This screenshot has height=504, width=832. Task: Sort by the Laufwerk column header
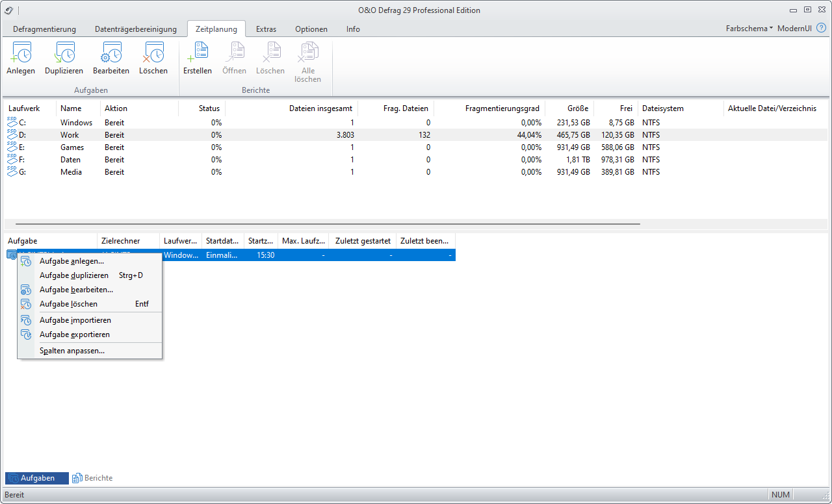(x=31, y=108)
